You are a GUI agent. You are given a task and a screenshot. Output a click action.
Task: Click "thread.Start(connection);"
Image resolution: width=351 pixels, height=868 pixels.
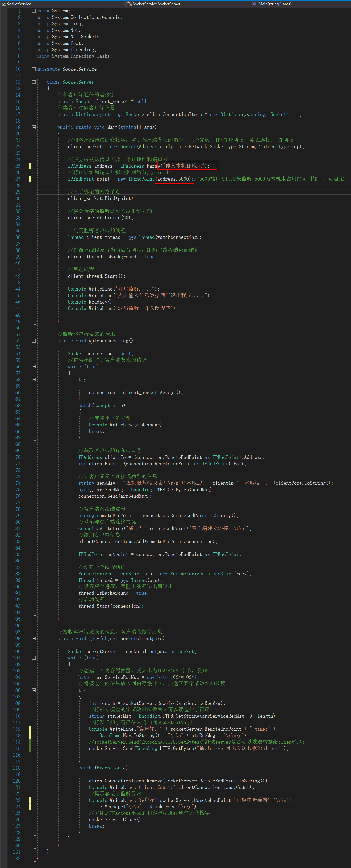(x=111, y=606)
